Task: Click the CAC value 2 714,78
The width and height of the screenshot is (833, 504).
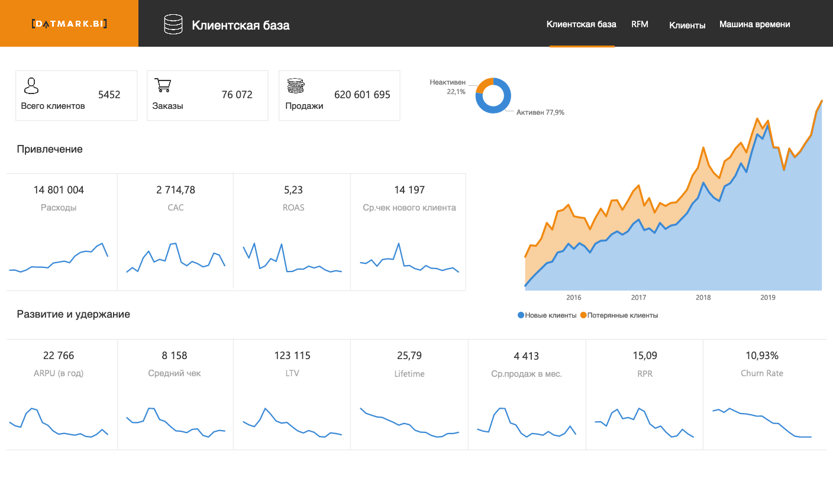Action: click(x=176, y=190)
